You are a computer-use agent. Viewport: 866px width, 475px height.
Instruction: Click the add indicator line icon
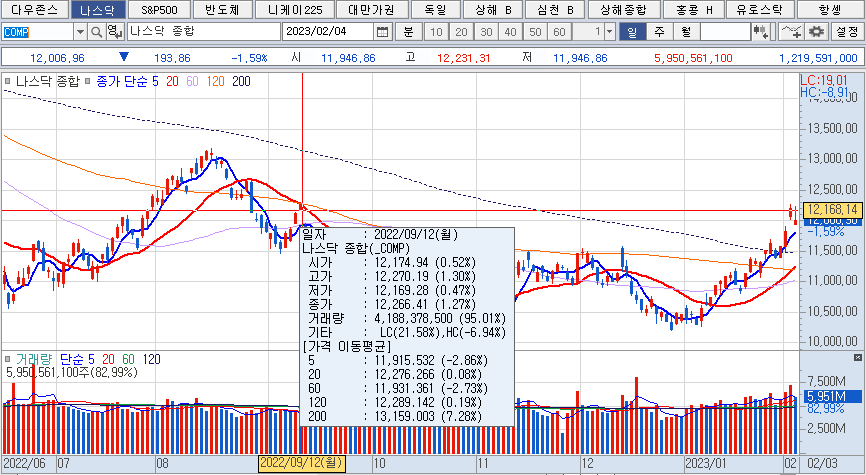click(x=790, y=32)
